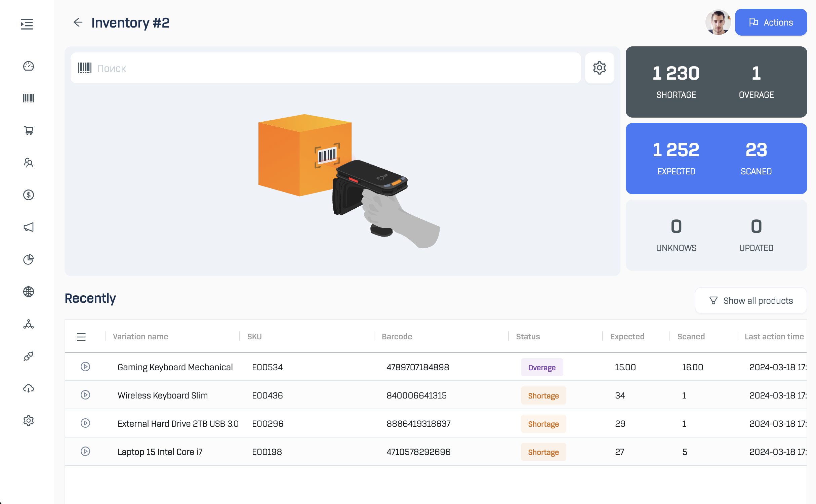Sort by Status column header
This screenshot has height=504, width=816.
(x=528, y=337)
